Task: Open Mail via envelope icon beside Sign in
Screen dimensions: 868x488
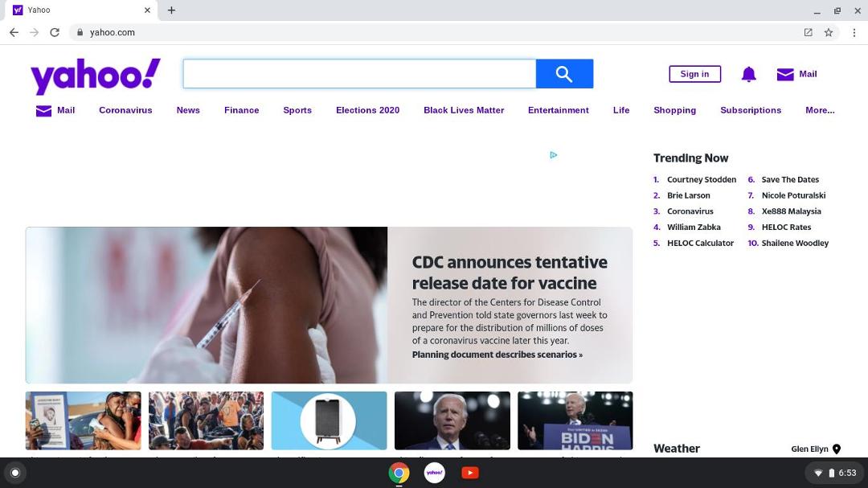Action: (785, 74)
